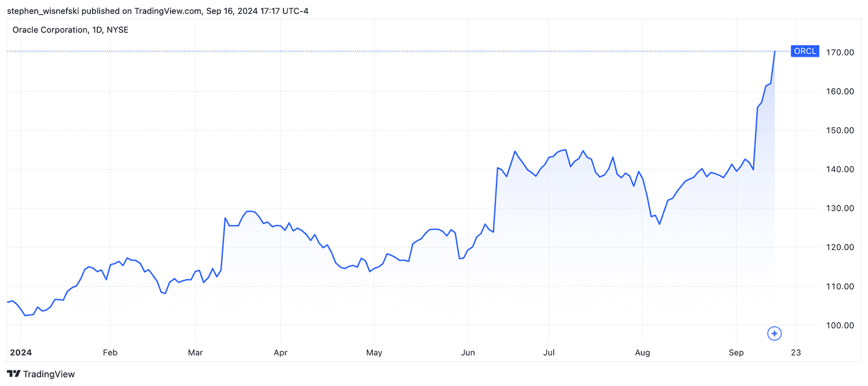Click the Apr label on time axis

click(x=280, y=352)
